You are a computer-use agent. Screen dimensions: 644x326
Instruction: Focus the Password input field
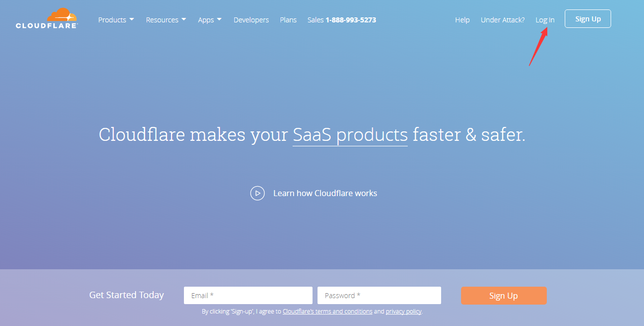pyautogui.click(x=379, y=296)
